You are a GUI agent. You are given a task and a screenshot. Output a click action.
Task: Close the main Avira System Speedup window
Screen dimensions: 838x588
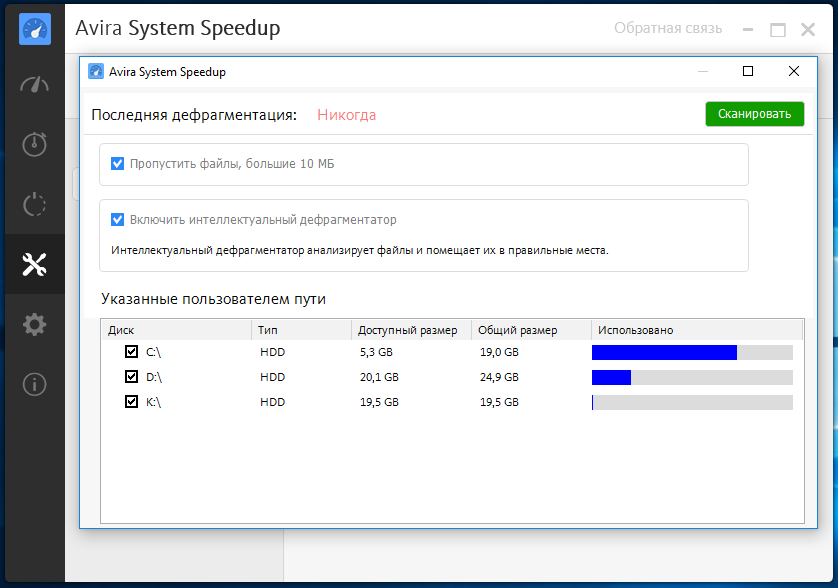[808, 29]
